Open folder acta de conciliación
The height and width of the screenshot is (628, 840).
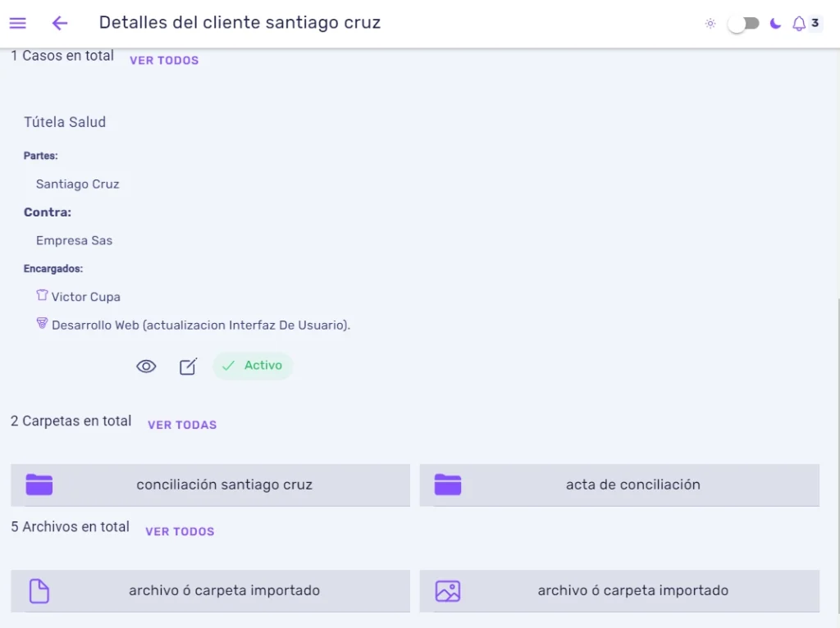coord(619,485)
